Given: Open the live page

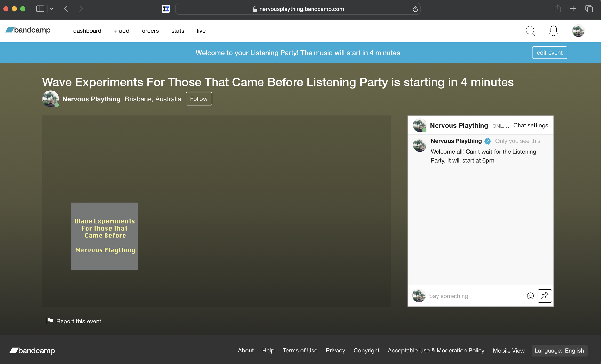Looking at the screenshot, I should coord(201,31).
